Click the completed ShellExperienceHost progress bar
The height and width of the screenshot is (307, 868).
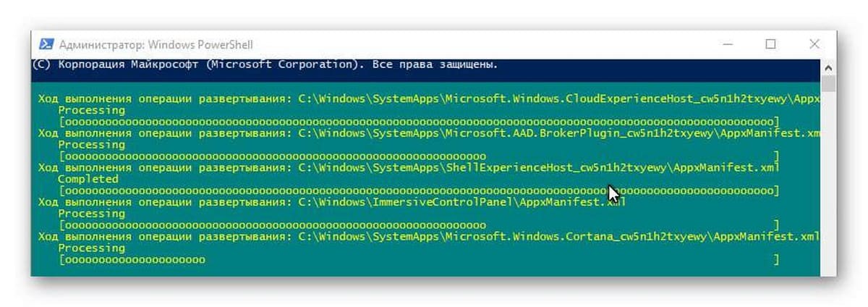420,191
